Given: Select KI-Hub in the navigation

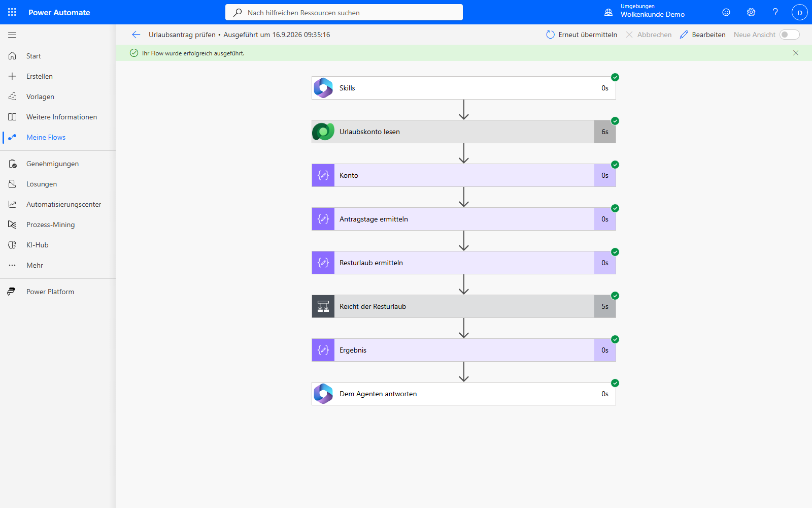Looking at the screenshot, I should (58, 245).
